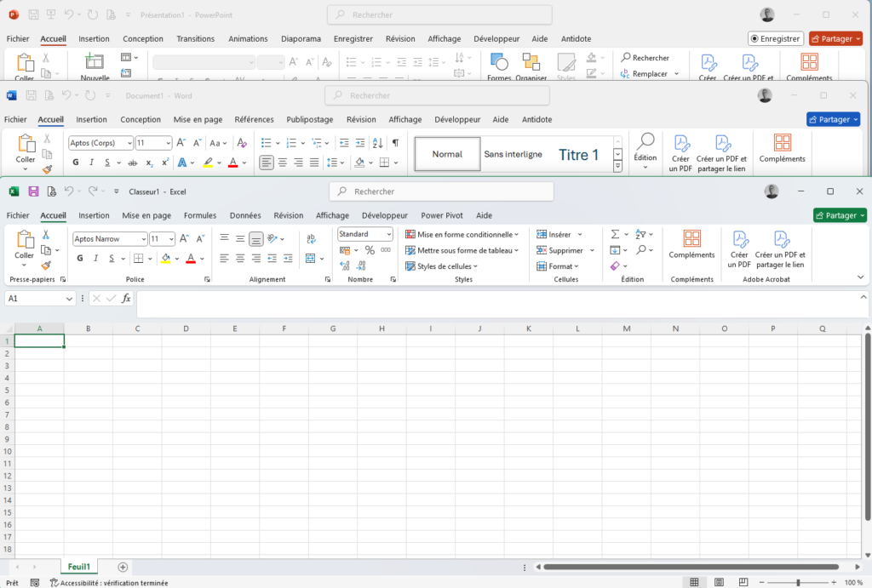Click Créer un PDF in Excel's Adobe Acrobat group
Screen dimensions: 872x588
739,249
